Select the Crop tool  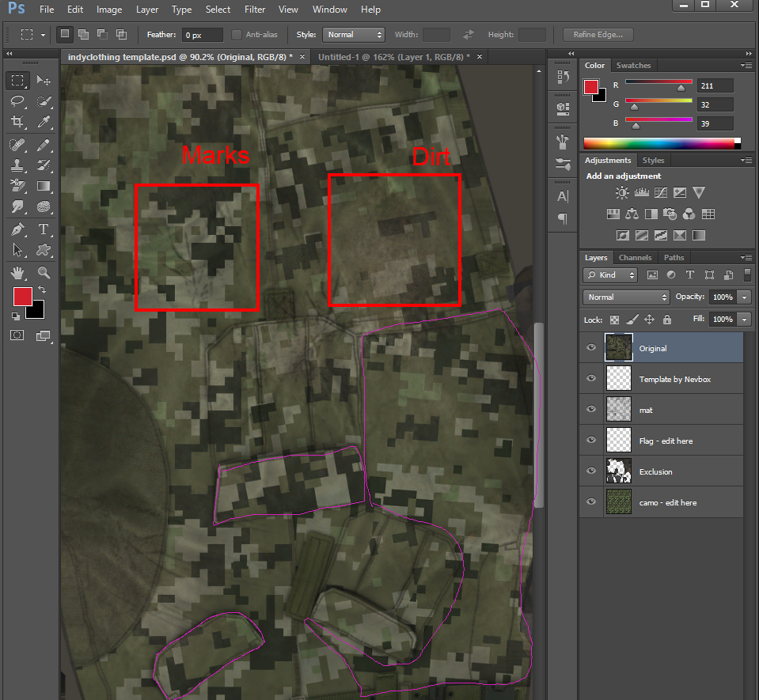click(x=17, y=122)
